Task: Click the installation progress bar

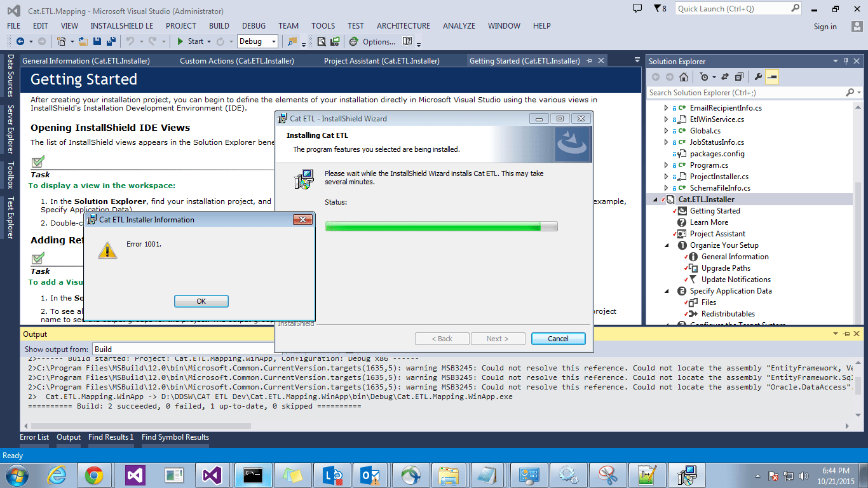Action: coord(441,226)
